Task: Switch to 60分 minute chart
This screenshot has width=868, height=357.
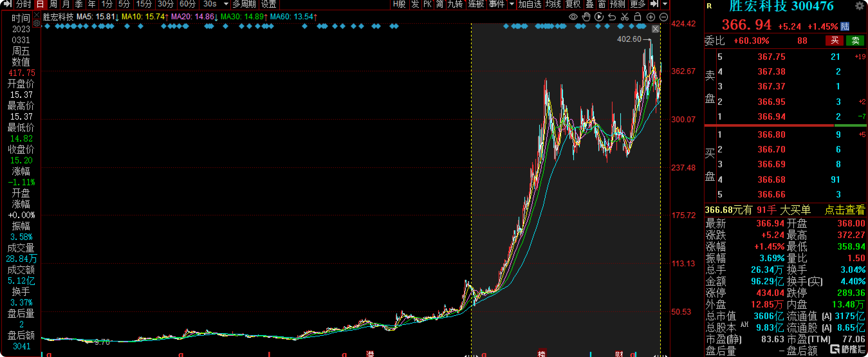Action: point(188,4)
